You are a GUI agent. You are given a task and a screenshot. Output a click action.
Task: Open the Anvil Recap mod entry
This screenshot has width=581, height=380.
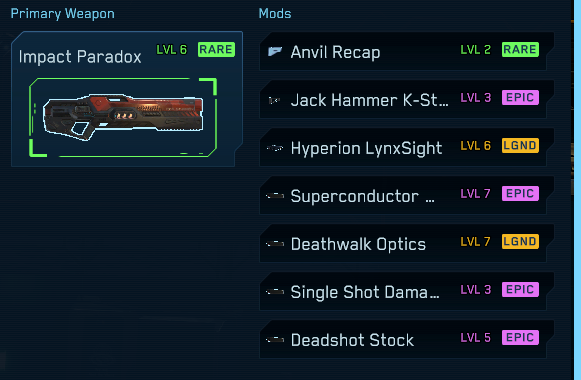pos(407,51)
